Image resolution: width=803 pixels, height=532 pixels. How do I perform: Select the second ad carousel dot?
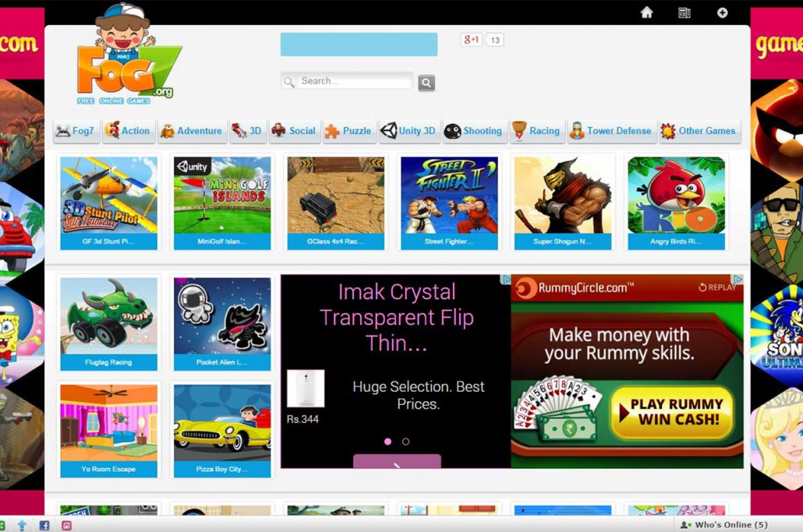pyautogui.click(x=405, y=442)
